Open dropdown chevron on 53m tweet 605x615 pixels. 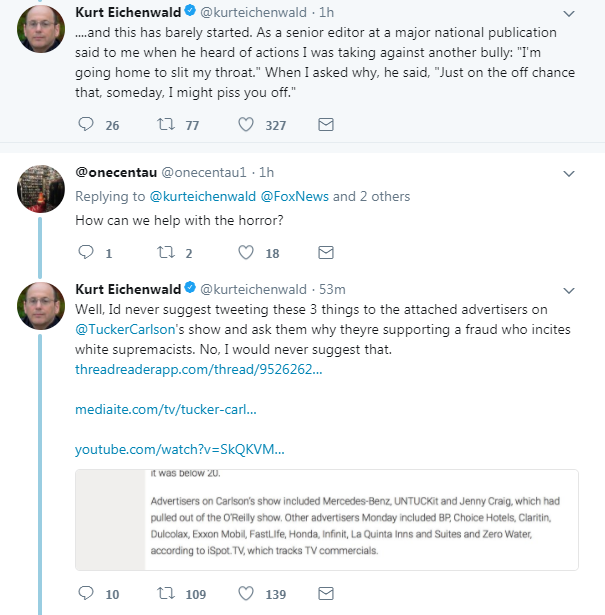tap(569, 291)
